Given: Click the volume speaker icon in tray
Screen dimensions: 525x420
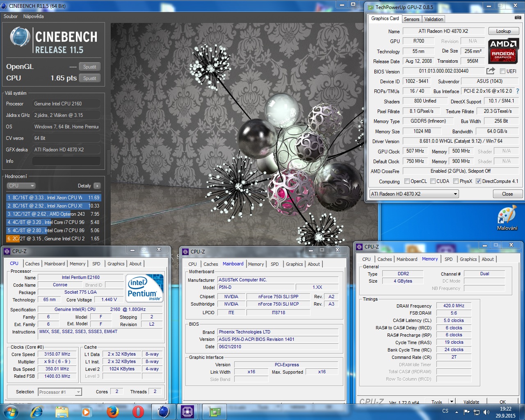Looking at the screenshot, I should pyautogui.click(x=486, y=412).
